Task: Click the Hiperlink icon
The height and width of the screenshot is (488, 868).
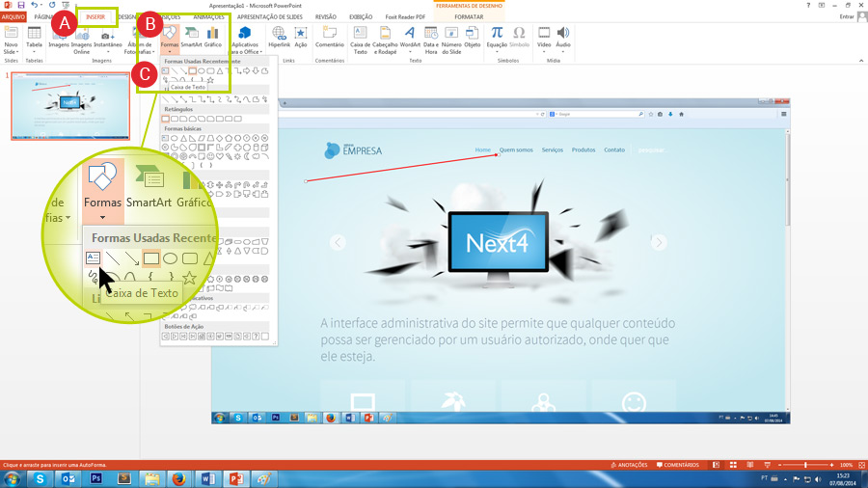Action: [x=280, y=36]
